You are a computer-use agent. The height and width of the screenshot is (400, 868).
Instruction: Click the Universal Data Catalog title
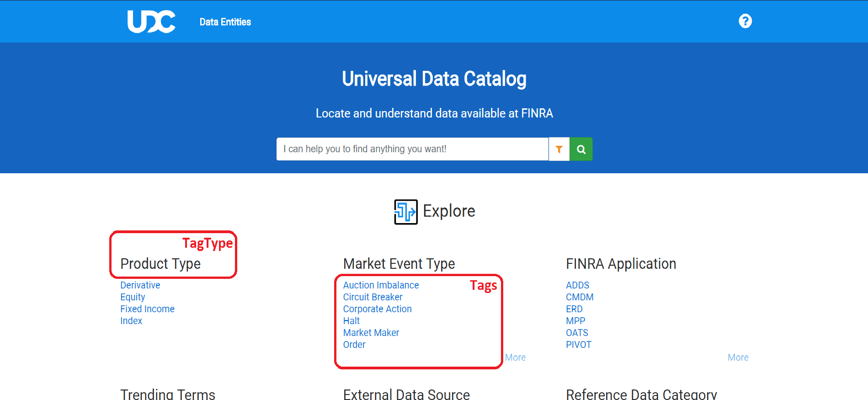click(434, 79)
